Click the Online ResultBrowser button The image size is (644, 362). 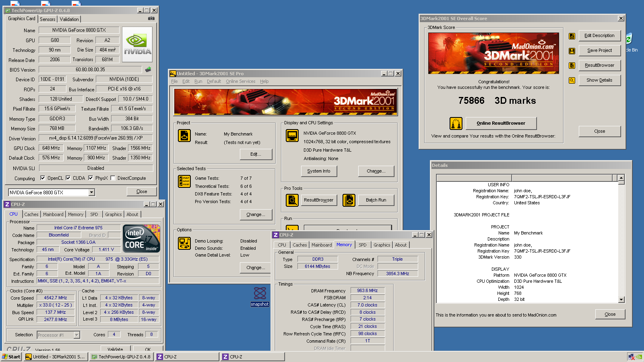pyautogui.click(x=501, y=123)
